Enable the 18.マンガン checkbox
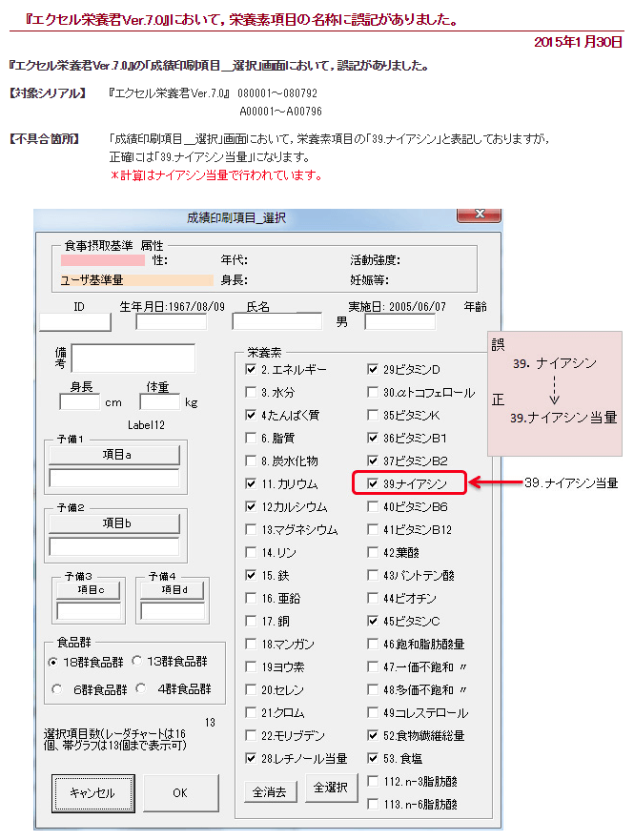 (250, 644)
